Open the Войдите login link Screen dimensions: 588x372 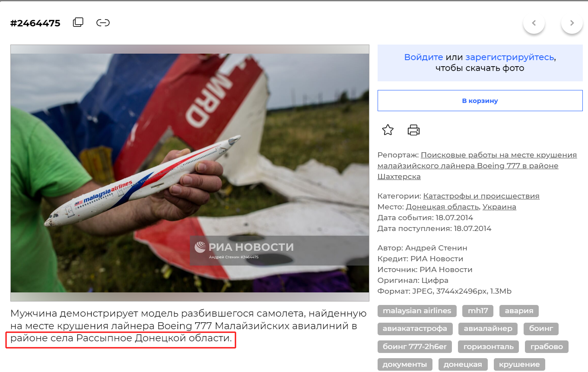coord(423,57)
